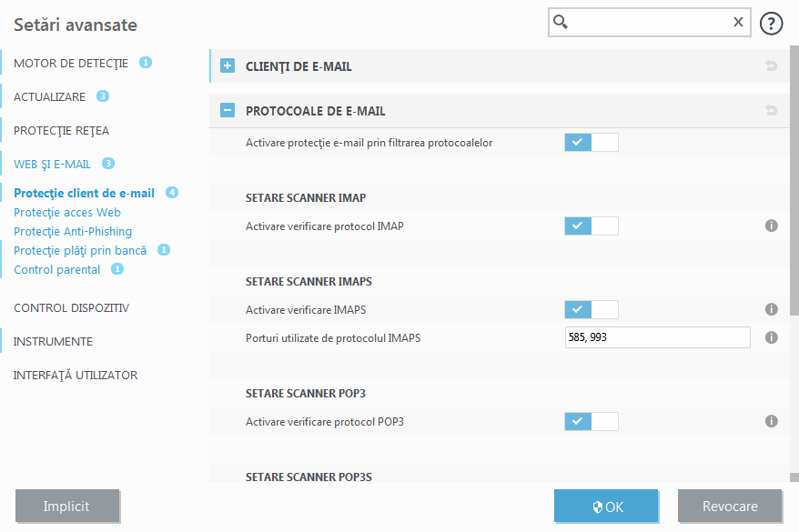Select ACTUALIZARE in the sidebar
Screen dimensions: 799x532
(50, 96)
